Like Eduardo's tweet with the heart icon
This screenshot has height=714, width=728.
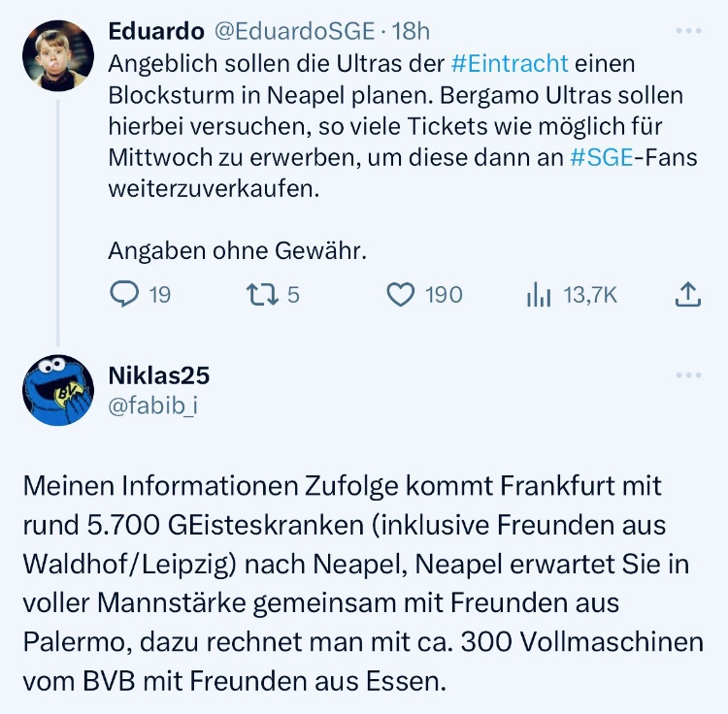(401, 294)
